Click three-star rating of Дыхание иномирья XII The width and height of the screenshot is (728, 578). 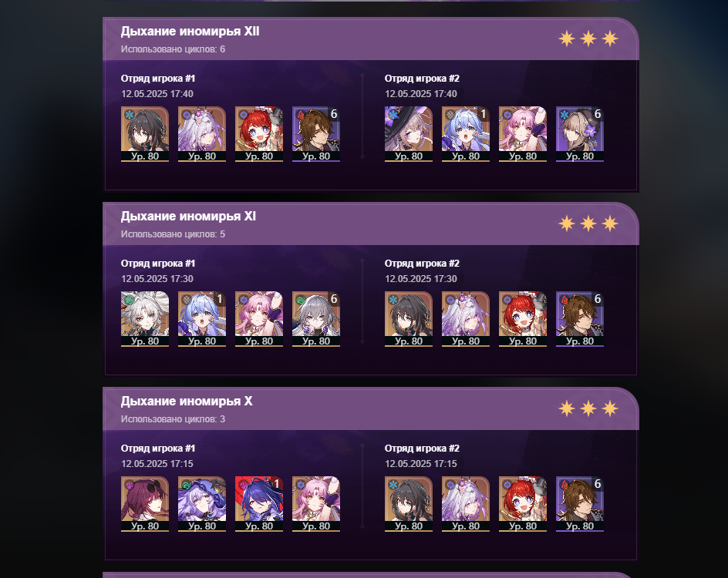point(588,39)
